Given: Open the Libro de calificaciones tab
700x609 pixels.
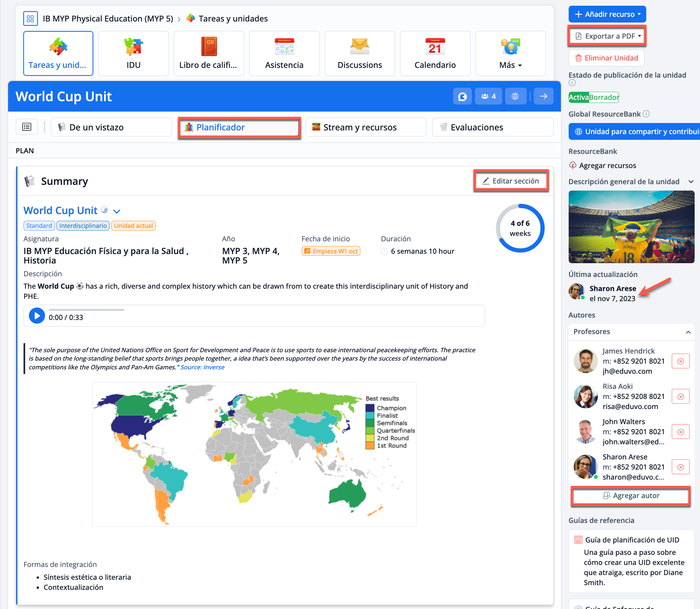Looking at the screenshot, I should pyautogui.click(x=209, y=54).
